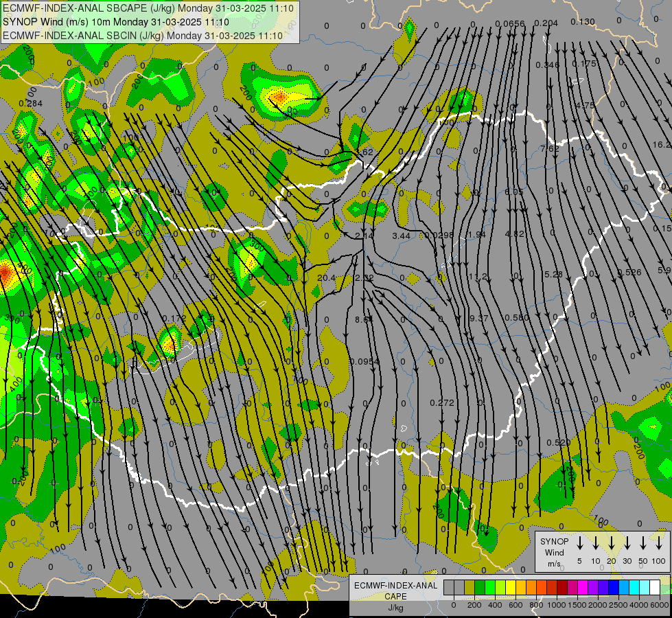
Task: Click the 7.62 value on the map
Action: point(549,148)
